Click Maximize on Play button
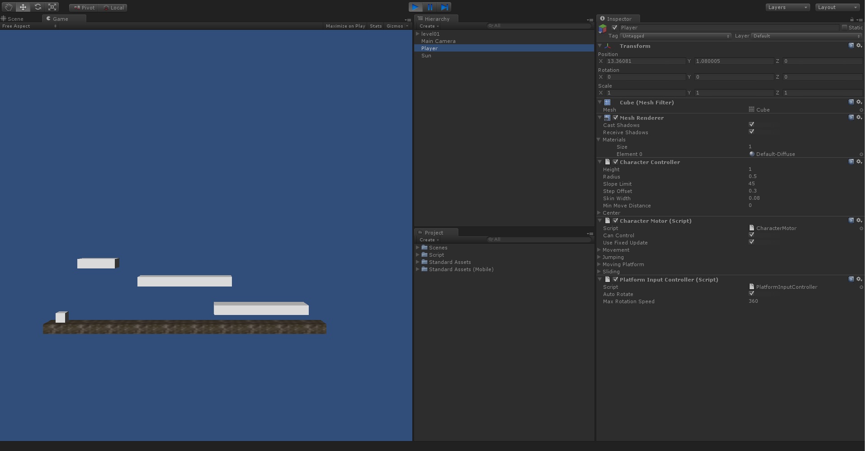The width and height of the screenshot is (868, 451). pyautogui.click(x=345, y=26)
